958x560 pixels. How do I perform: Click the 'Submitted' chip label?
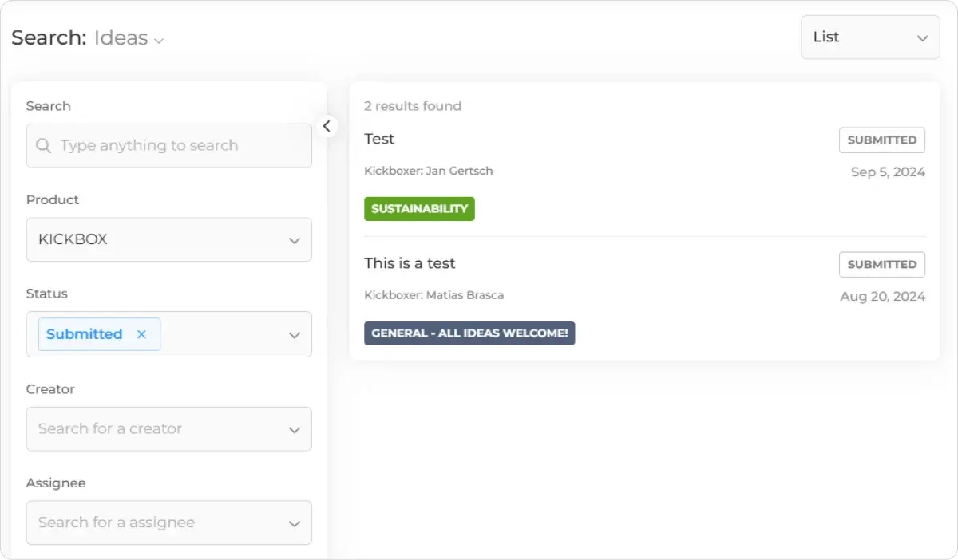pyautogui.click(x=84, y=334)
